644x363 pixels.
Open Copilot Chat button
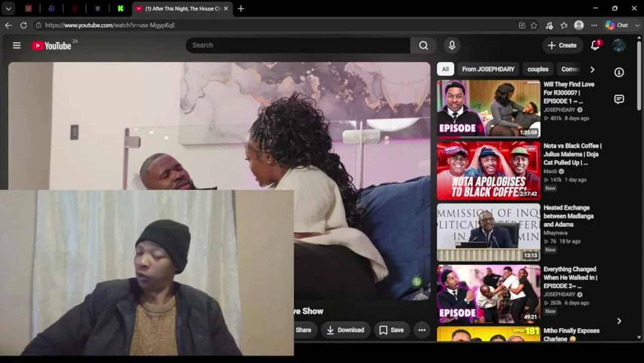tap(617, 25)
